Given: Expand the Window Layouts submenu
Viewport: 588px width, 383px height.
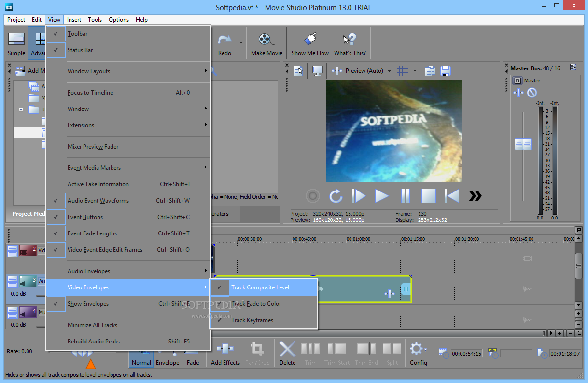Looking at the screenshot, I should [128, 71].
